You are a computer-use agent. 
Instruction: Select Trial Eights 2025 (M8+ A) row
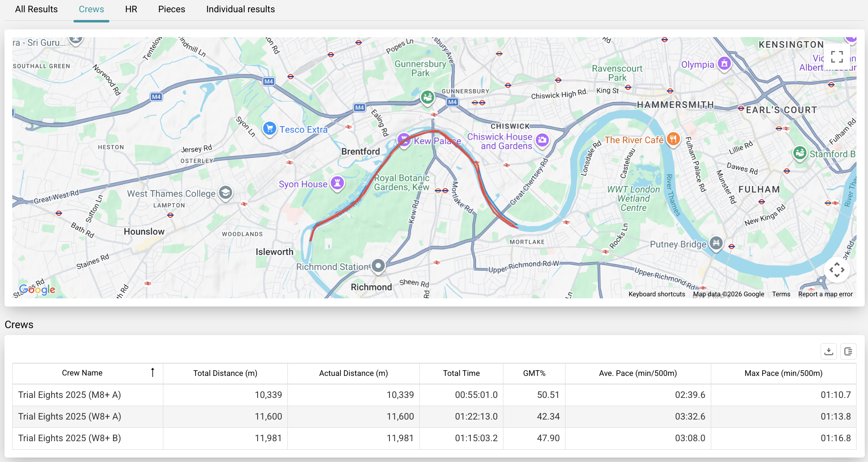coord(434,395)
